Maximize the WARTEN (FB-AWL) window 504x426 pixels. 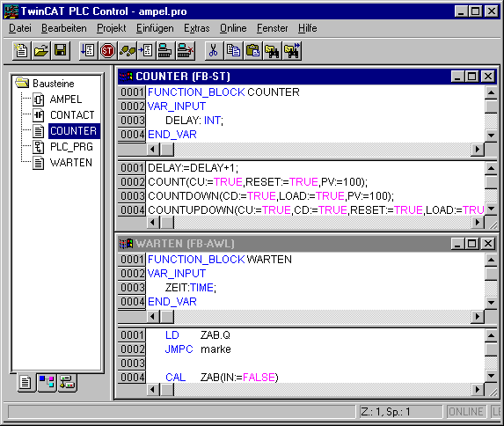point(471,244)
